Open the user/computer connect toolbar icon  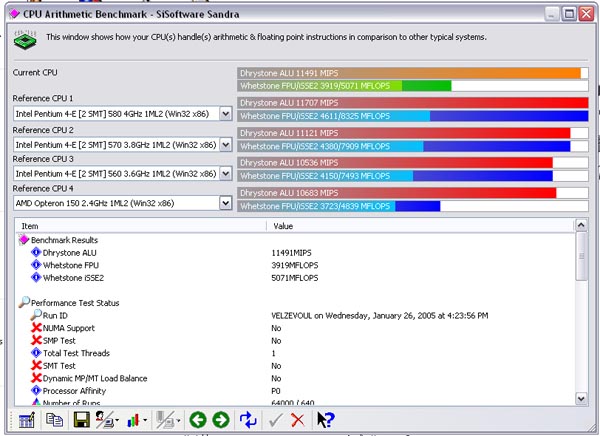click(x=104, y=420)
